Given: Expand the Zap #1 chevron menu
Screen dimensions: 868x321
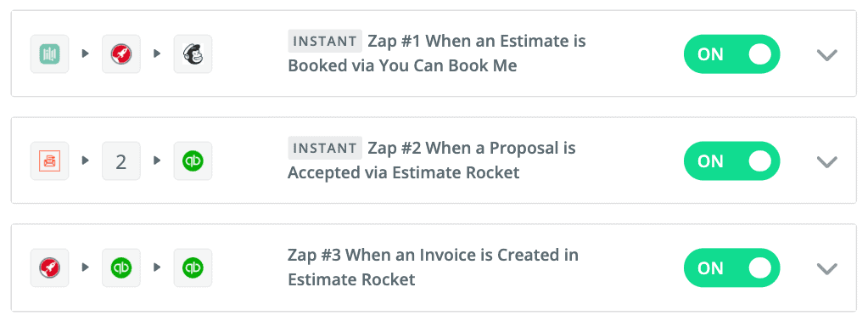Looking at the screenshot, I should (827, 54).
